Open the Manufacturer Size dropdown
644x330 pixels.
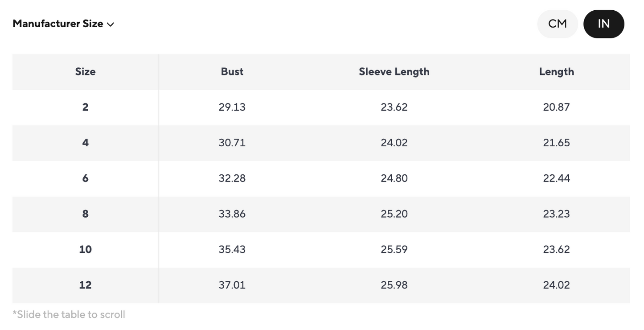[63, 24]
